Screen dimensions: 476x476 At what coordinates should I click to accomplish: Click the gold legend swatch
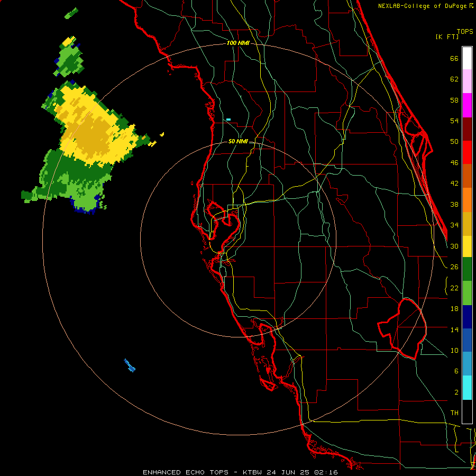[467, 224]
